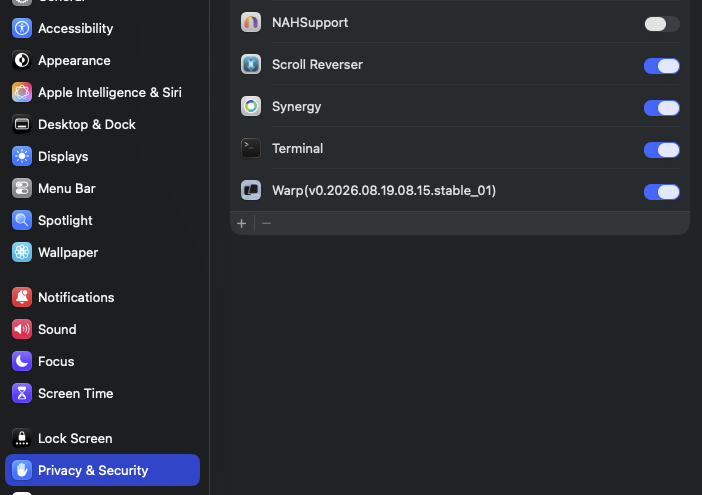Click the Notifications bell icon
The image size is (702, 495).
(x=21, y=297)
